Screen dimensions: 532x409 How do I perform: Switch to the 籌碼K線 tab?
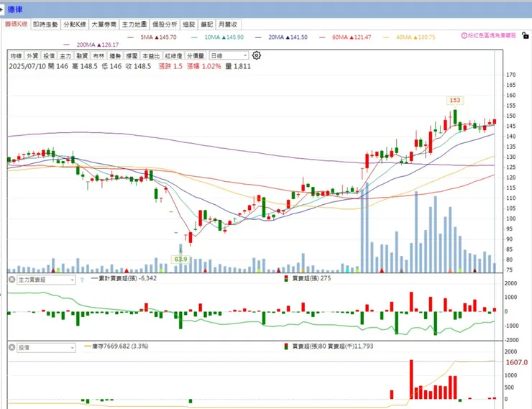[x=16, y=24]
